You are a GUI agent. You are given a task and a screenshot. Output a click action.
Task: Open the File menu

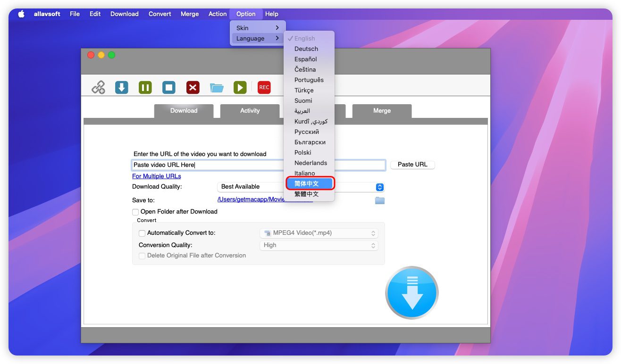(x=75, y=14)
